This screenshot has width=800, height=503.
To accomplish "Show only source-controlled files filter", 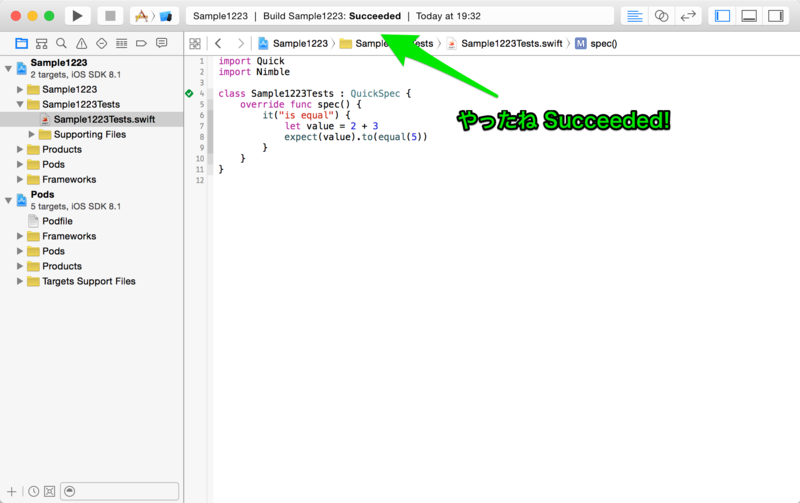I will 49,492.
